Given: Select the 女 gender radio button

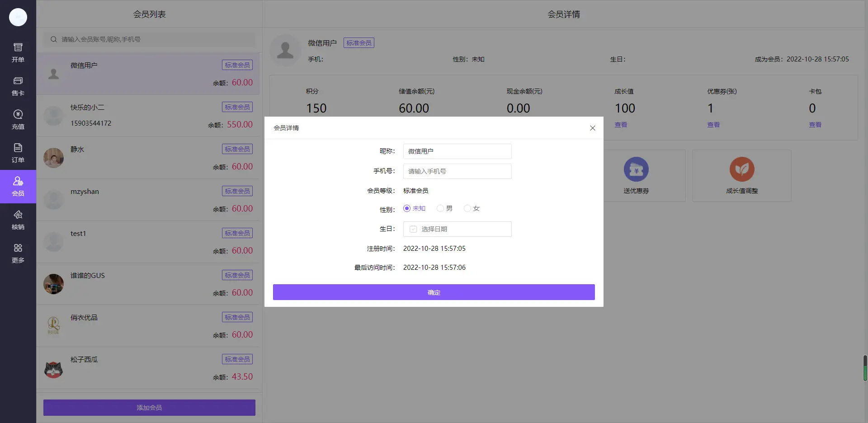Looking at the screenshot, I should tap(467, 208).
